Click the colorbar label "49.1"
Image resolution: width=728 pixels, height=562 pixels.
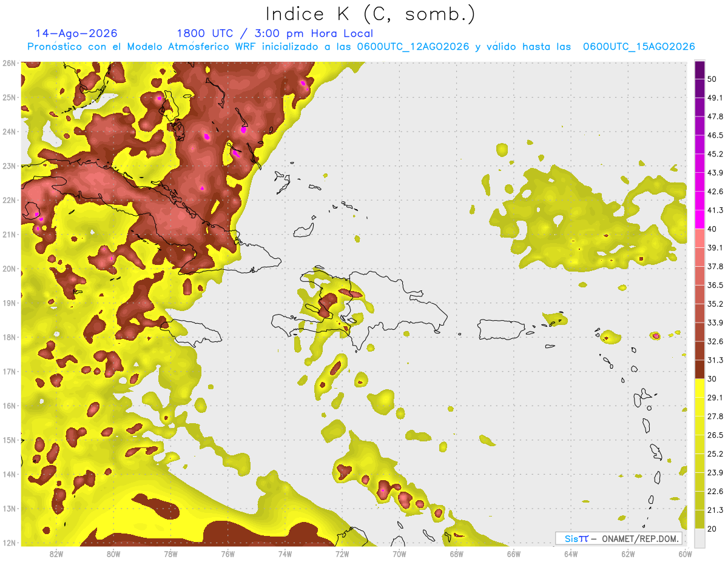715,98
